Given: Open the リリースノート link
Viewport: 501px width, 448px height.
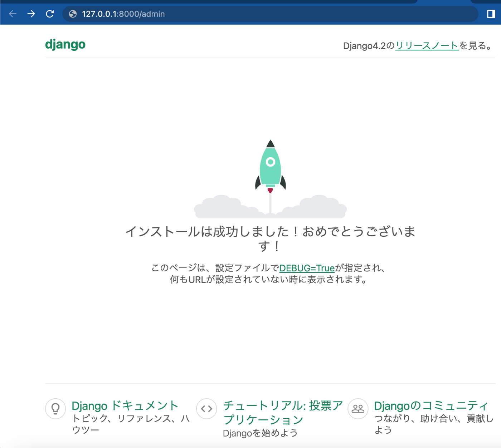Looking at the screenshot, I should 427,46.
